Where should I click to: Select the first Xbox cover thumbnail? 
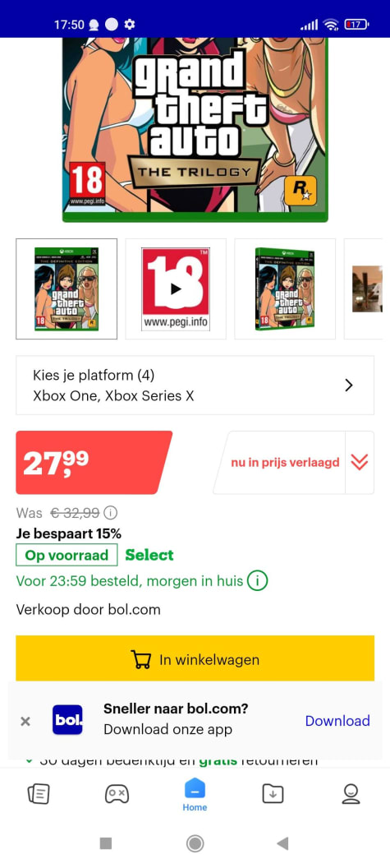coord(67,289)
